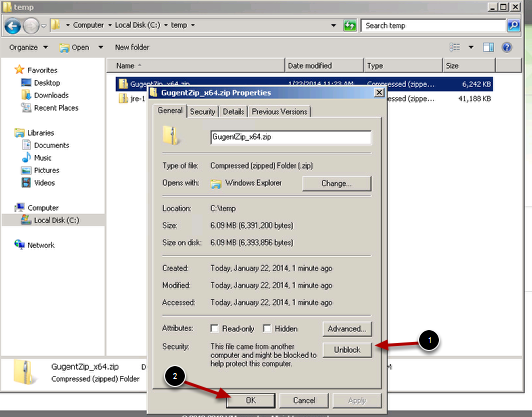This screenshot has height=417, width=532.
Task: Click the Windows Explorer icon beside Opens with
Action: 216,184
